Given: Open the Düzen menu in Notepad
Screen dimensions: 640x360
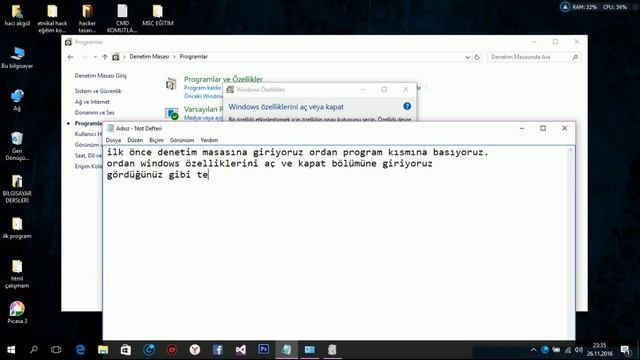Looking at the screenshot, I should click(x=135, y=140).
